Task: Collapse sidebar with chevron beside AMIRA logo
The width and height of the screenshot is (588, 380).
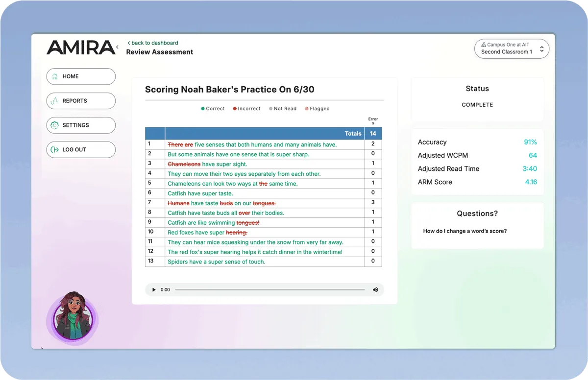Action: pos(117,47)
